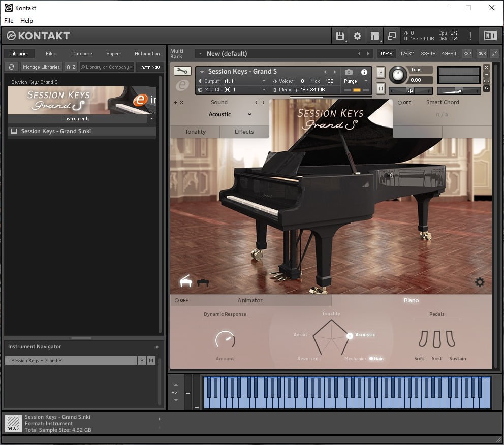Expand the Instruments dropdown arrow in library

(x=151, y=118)
